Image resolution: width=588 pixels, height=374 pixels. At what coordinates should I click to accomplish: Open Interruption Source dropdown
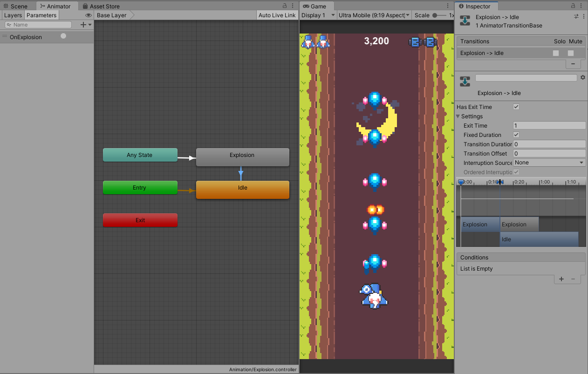point(549,163)
